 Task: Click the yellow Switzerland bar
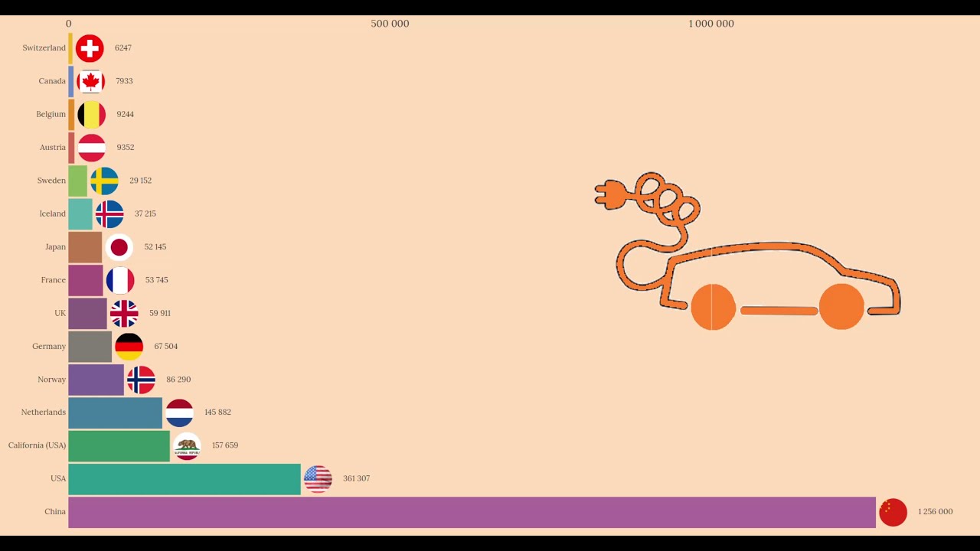(70, 48)
